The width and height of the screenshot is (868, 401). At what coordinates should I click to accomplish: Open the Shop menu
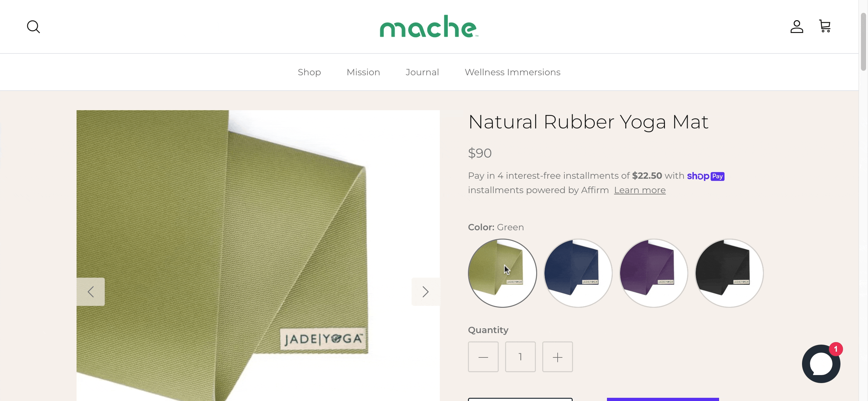point(309,72)
